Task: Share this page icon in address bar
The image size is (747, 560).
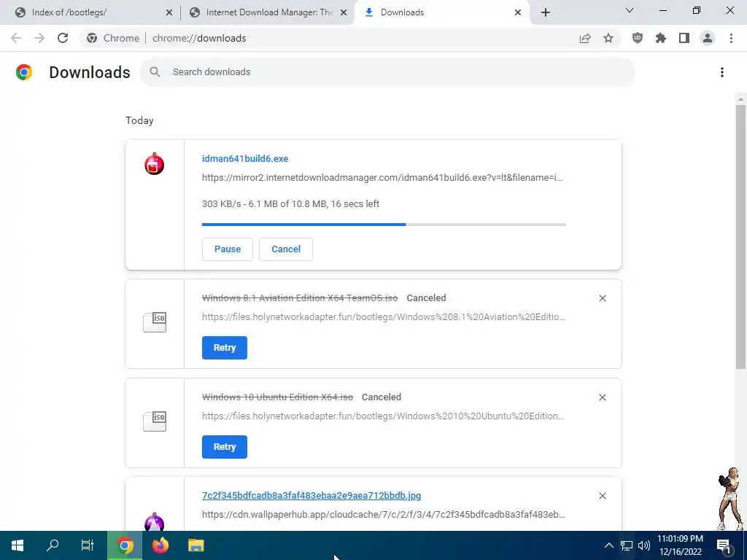Action: click(585, 38)
